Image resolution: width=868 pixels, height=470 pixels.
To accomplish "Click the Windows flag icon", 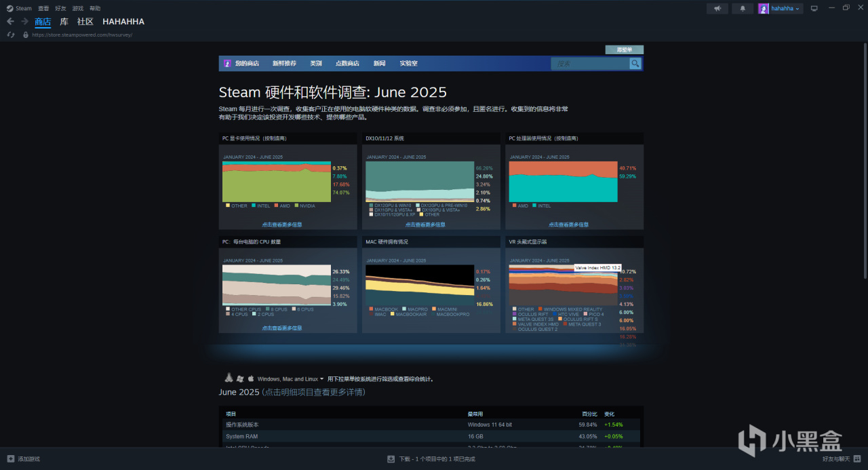I will [x=240, y=378].
